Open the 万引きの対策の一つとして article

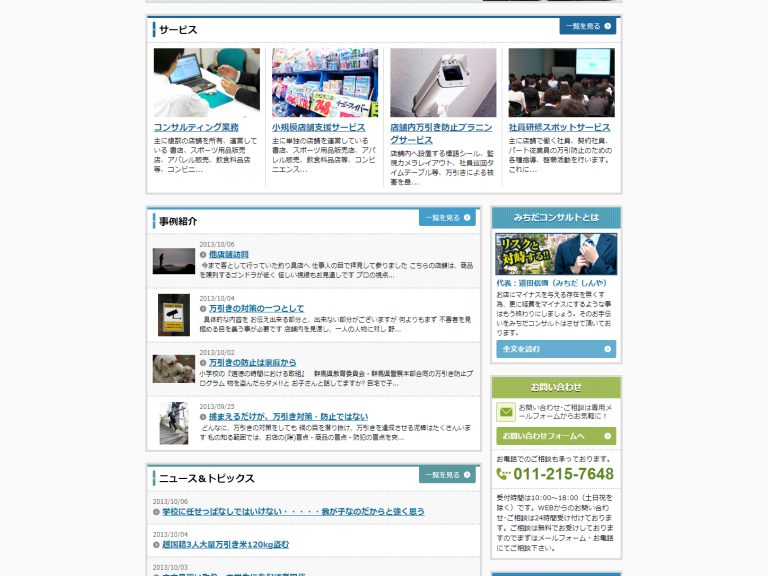point(256,308)
